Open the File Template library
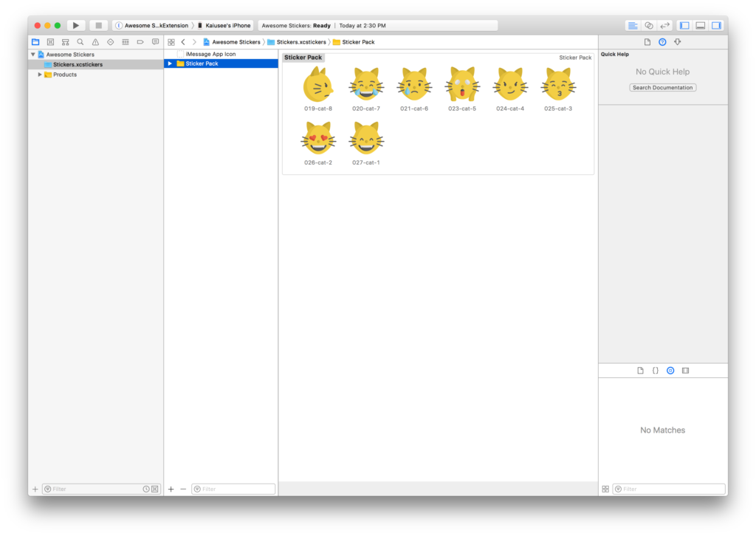Viewport: 756px width, 536px height. (640, 371)
